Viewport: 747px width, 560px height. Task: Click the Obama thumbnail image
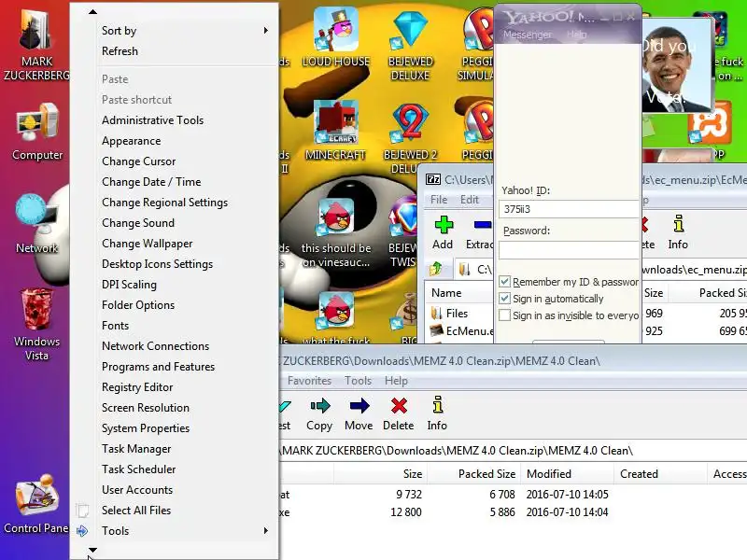click(x=678, y=65)
